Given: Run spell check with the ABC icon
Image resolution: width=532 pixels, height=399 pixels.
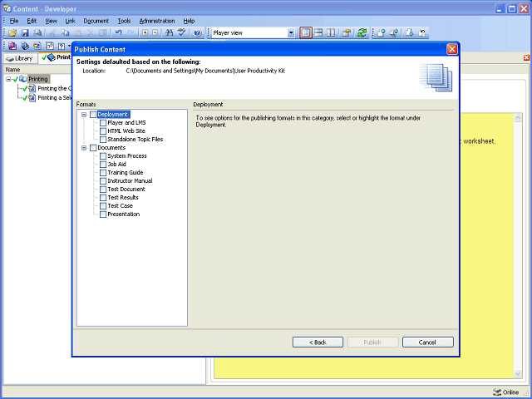Looking at the screenshot, I should [x=182, y=33].
